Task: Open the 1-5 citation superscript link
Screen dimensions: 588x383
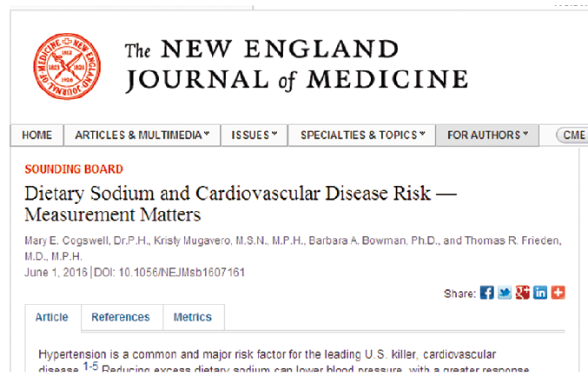Action: coord(90,367)
